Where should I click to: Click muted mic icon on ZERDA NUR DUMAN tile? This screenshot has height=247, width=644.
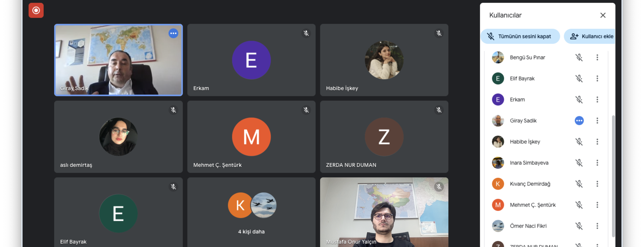(x=439, y=110)
